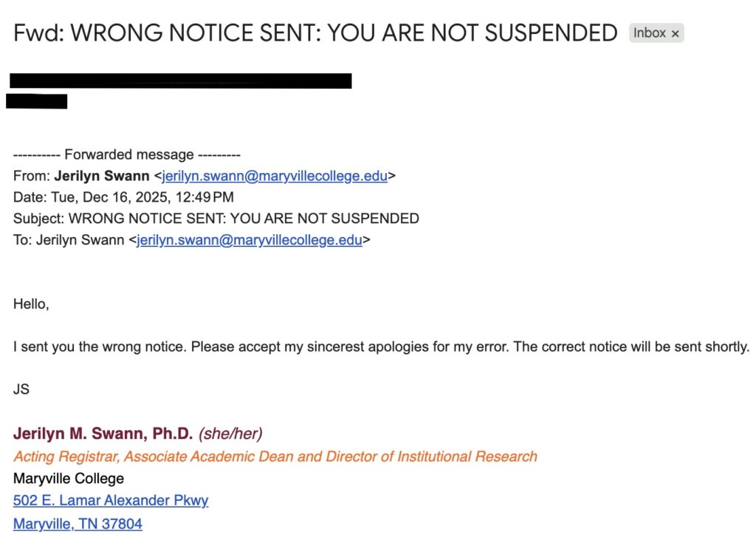The height and width of the screenshot is (543, 756).
Task: Click the Tue, Dec 16, 2025 date line
Action: pyautogui.click(x=123, y=197)
